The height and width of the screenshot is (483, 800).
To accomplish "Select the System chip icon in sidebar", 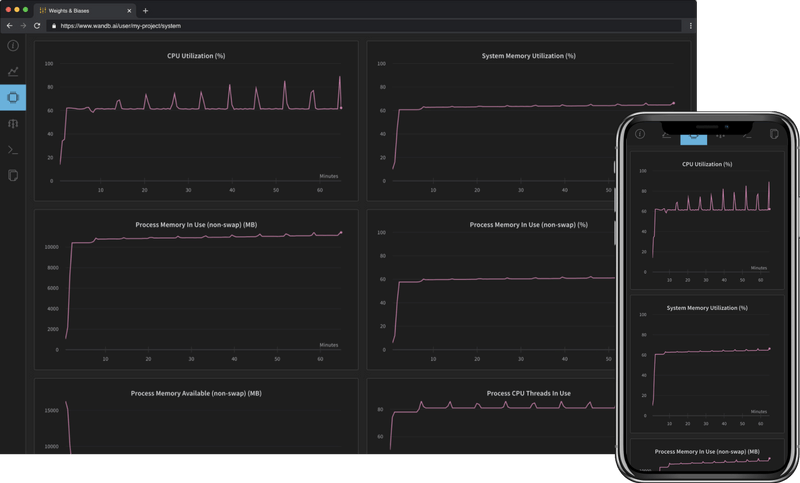I will tap(13, 98).
